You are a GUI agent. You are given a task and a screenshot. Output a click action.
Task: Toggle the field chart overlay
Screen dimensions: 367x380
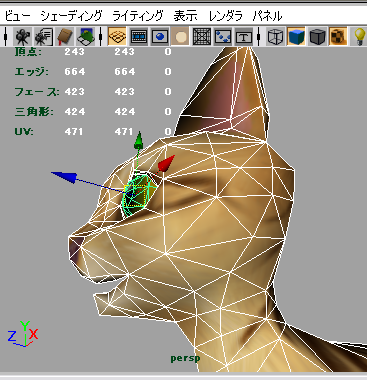tap(202, 36)
